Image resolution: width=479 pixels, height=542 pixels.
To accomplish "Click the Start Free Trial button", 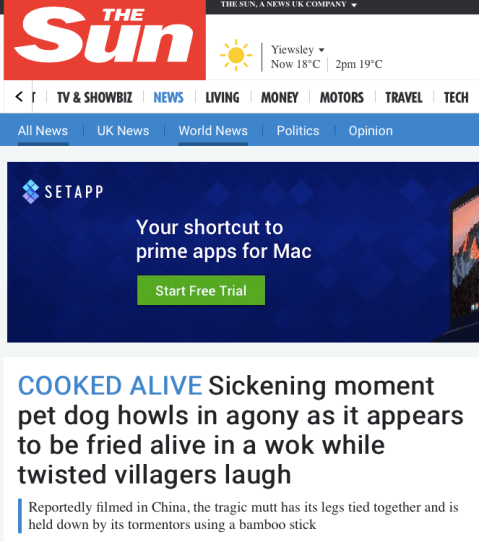I will [x=201, y=290].
